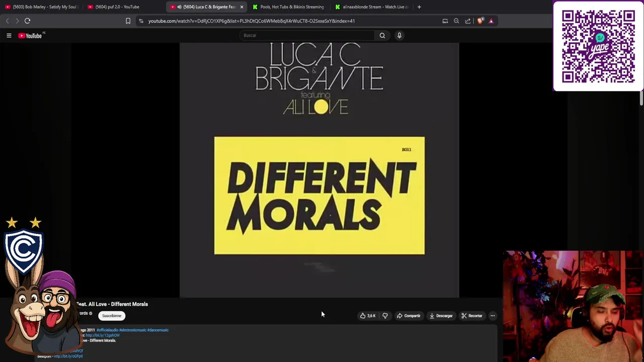Start voice search with the microphone icon
Image resolution: width=644 pixels, height=362 pixels.
point(399,35)
